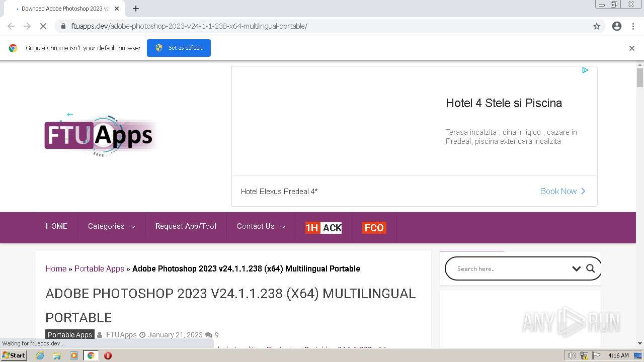Click the red stop taskbar icon
Screen dimensions: 644x362
(108, 355)
